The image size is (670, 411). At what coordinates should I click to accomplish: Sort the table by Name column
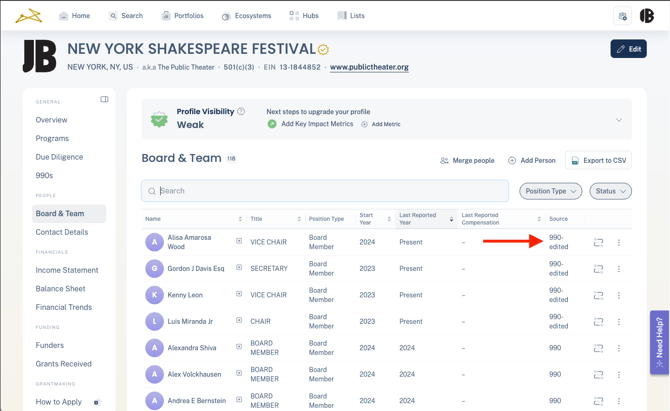pyautogui.click(x=240, y=219)
